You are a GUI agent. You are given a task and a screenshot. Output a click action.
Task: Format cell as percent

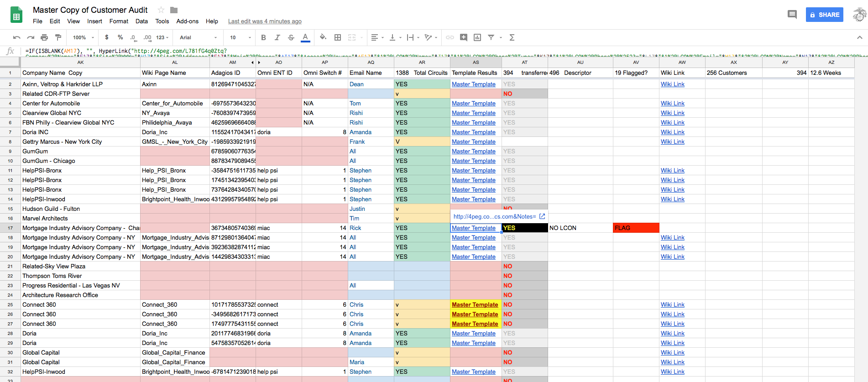pyautogui.click(x=120, y=37)
